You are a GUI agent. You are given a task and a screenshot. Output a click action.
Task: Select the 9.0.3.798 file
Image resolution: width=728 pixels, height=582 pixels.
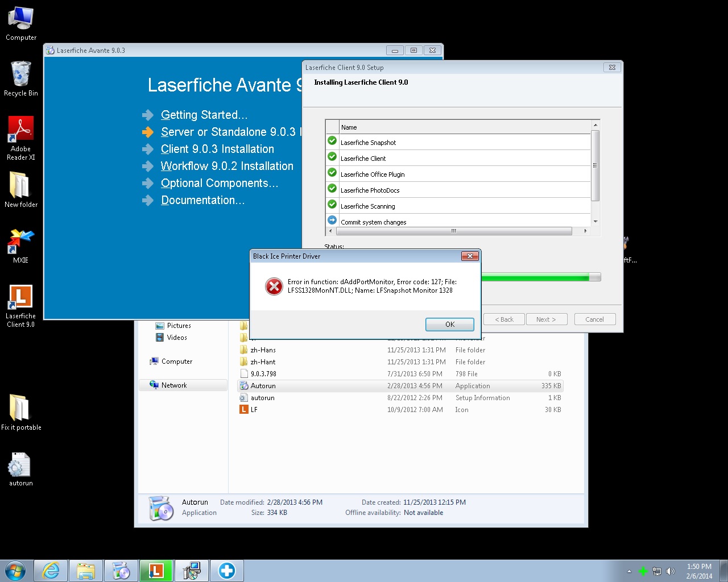pyautogui.click(x=400, y=374)
